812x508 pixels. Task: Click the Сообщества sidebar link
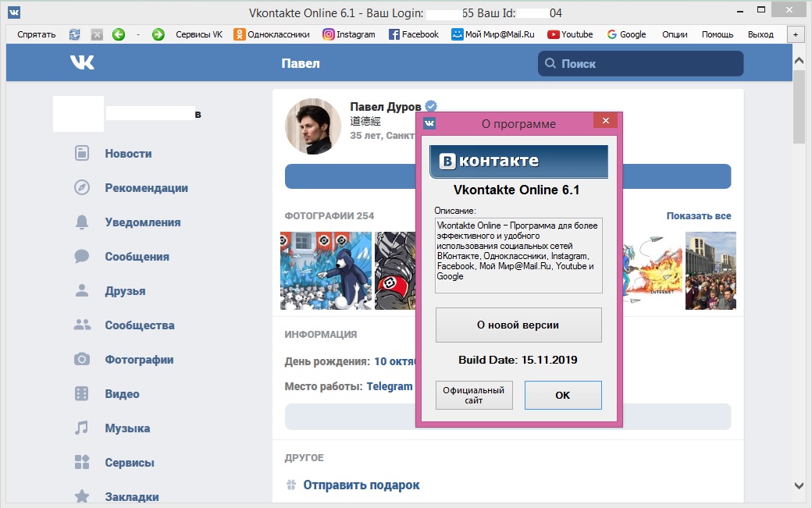pos(140,325)
